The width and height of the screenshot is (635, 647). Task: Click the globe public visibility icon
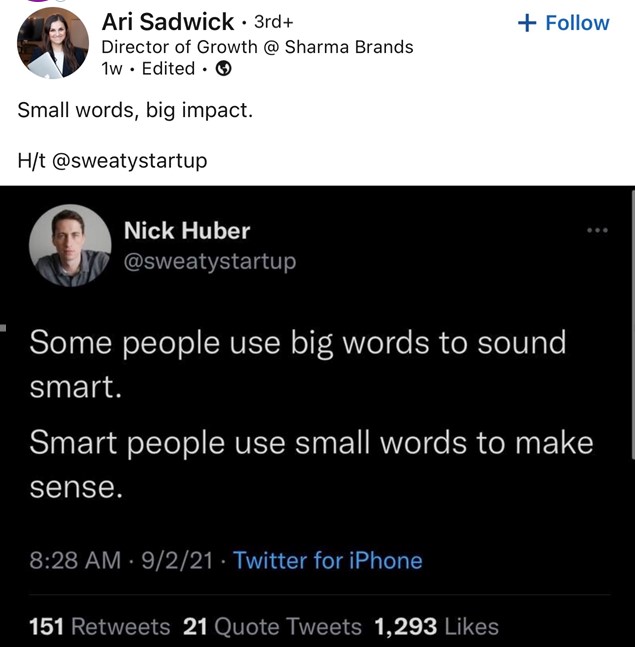point(224,68)
